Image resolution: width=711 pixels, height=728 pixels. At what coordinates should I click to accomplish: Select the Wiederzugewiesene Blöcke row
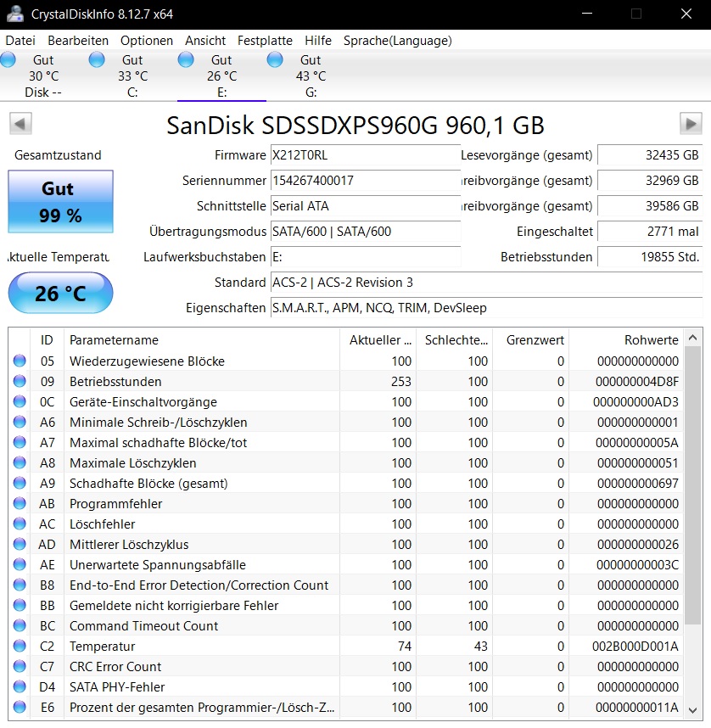346,361
